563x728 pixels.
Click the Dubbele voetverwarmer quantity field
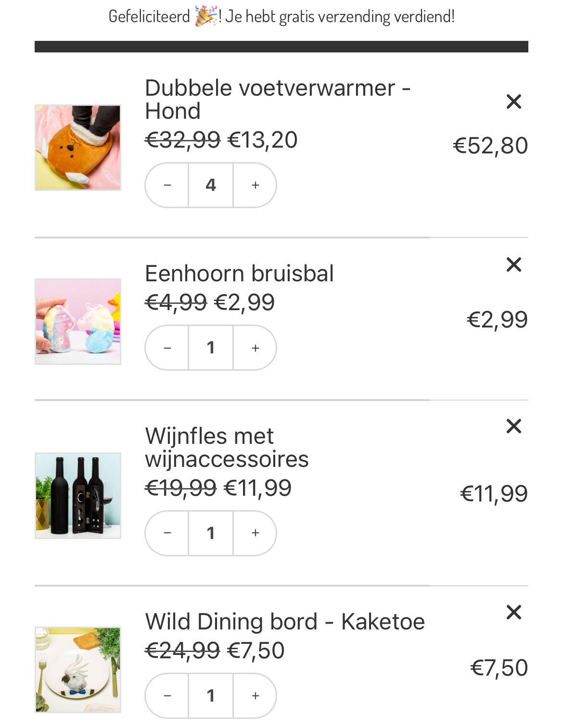point(211,185)
